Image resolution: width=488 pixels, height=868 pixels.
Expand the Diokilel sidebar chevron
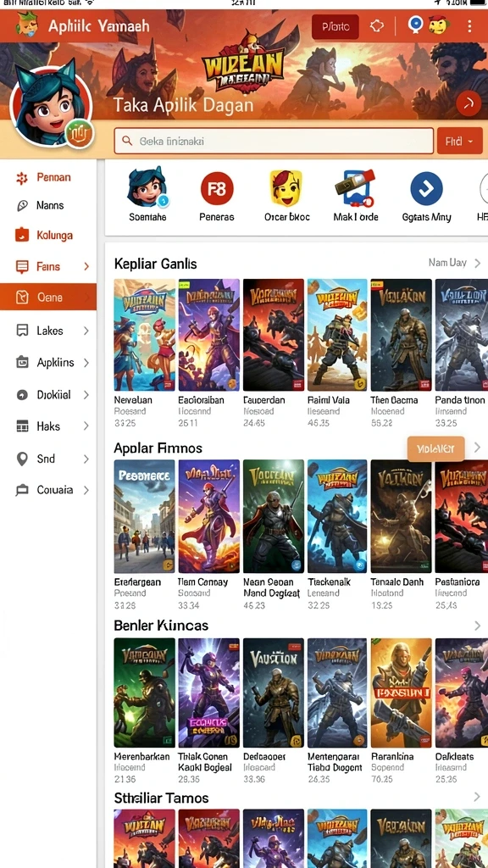(86, 395)
